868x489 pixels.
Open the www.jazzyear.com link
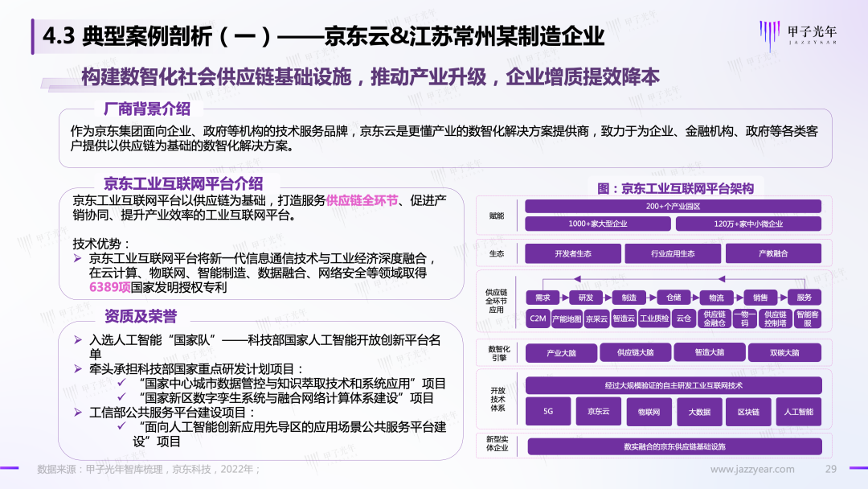(x=751, y=469)
